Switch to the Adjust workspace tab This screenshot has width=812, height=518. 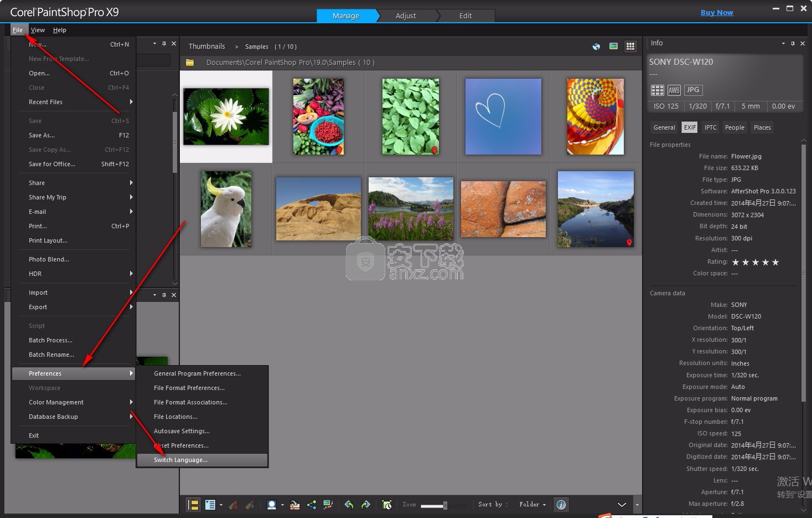[x=405, y=16]
